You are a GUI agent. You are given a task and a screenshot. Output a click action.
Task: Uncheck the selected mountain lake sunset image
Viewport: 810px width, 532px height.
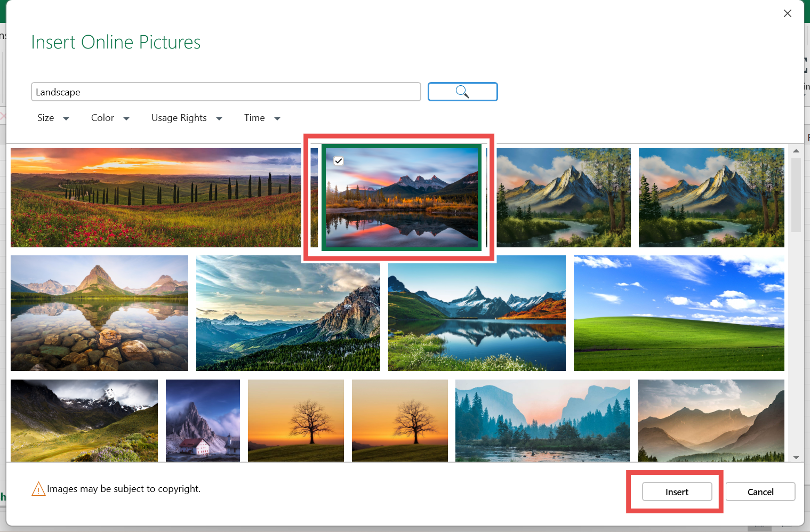pyautogui.click(x=339, y=160)
